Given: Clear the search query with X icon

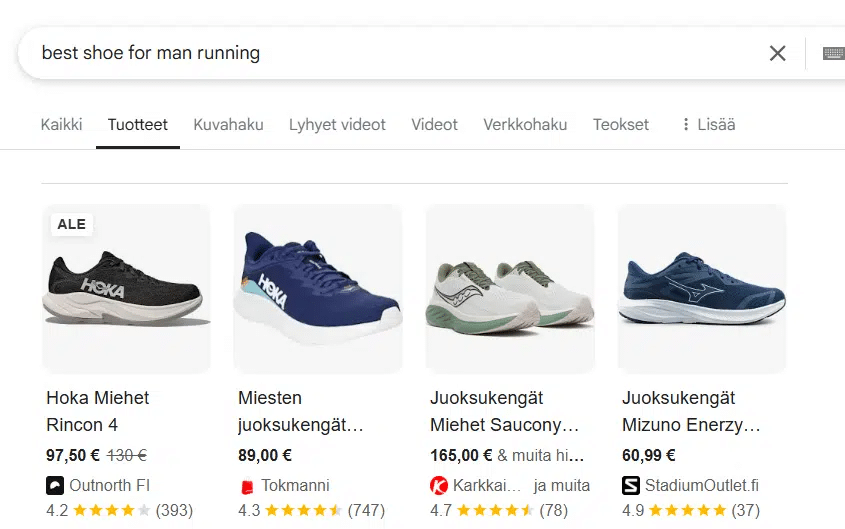Looking at the screenshot, I should tap(777, 53).
